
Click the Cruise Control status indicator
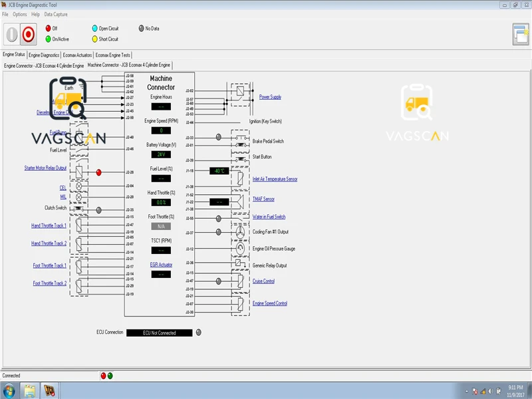click(x=219, y=281)
